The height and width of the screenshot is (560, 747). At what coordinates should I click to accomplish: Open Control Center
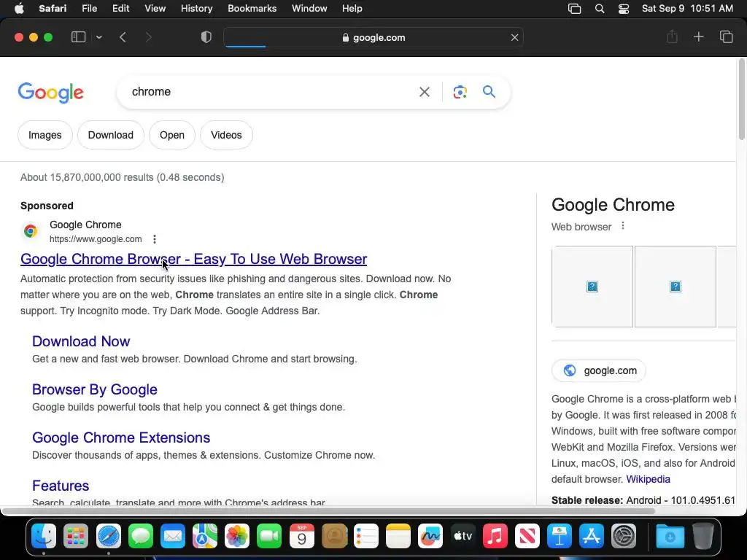pyautogui.click(x=624, y=9)
